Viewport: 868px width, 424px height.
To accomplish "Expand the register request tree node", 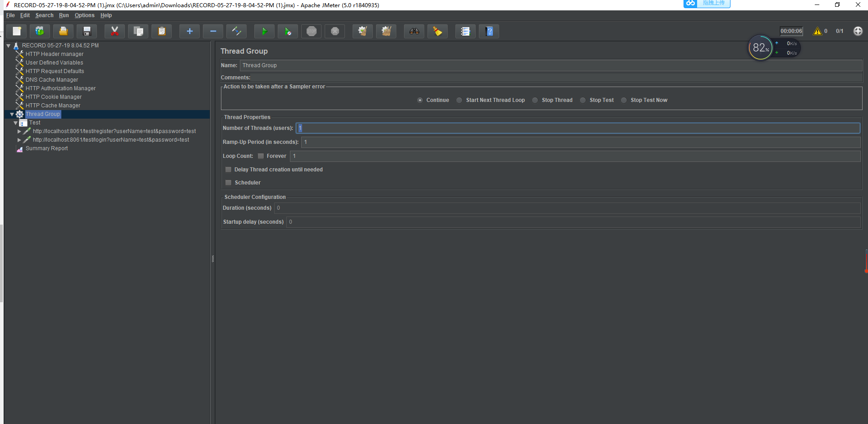I will (19, 131).
